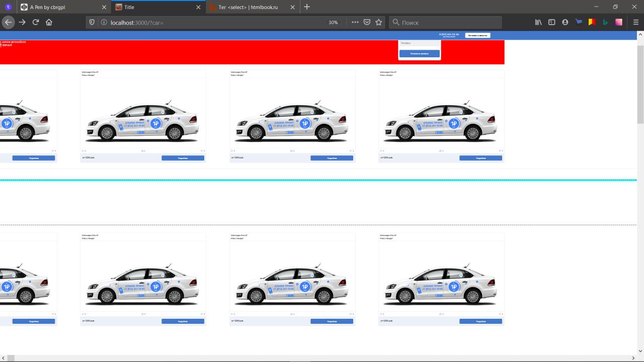The width and height of the screenshot is (644, 362).
Task: Click the blue flag extension icon
Action: click(x=579, y=22)
